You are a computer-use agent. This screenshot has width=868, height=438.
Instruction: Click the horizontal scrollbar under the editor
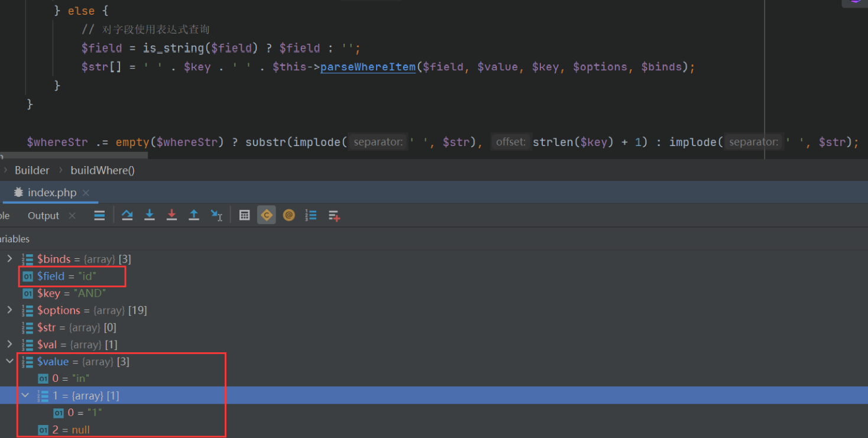coord(74,155)
